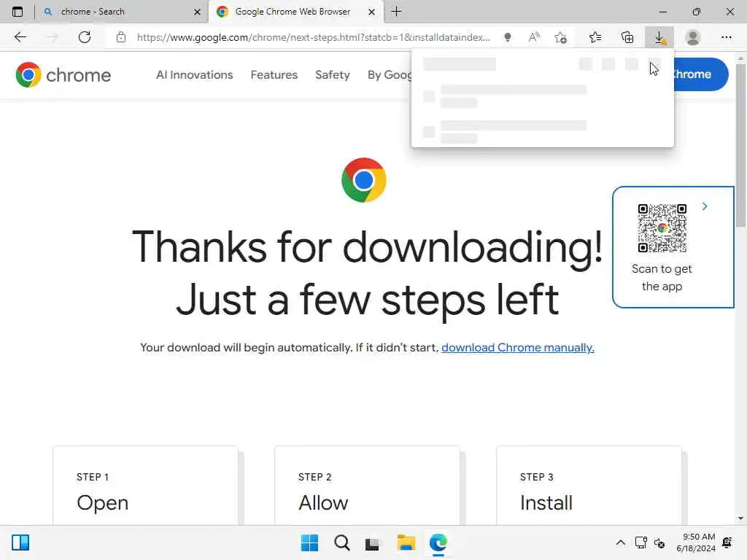747x560 pixels.
Task: Open Favorites star list icon
Action: pos(595,37)
